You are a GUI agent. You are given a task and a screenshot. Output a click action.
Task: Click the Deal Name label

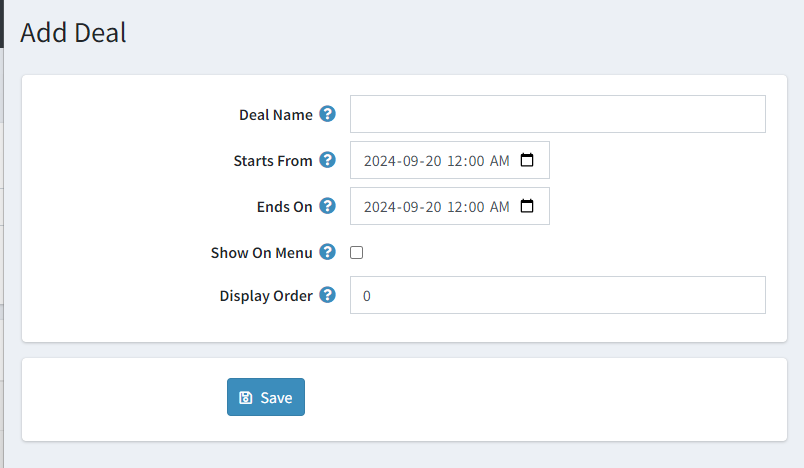coord(276,115)
